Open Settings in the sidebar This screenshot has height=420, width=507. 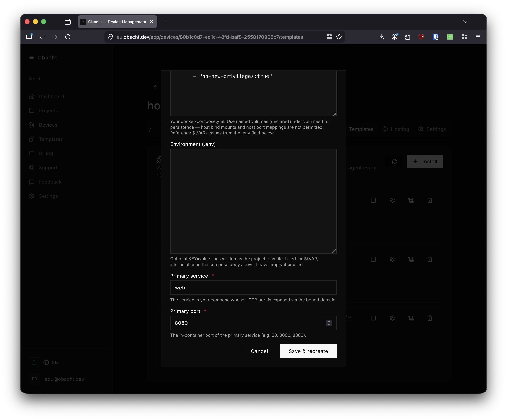(43, 196)
